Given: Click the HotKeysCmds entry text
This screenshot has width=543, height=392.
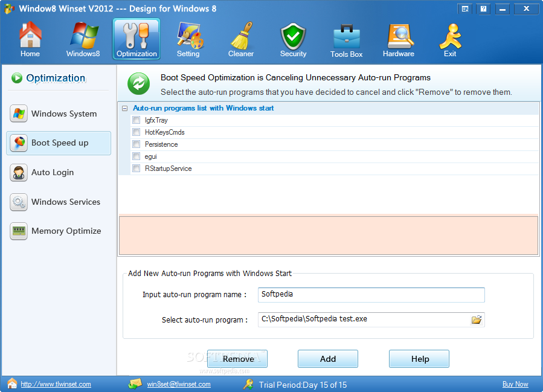Looking at the screenshot, I should [x=164, y=132].
